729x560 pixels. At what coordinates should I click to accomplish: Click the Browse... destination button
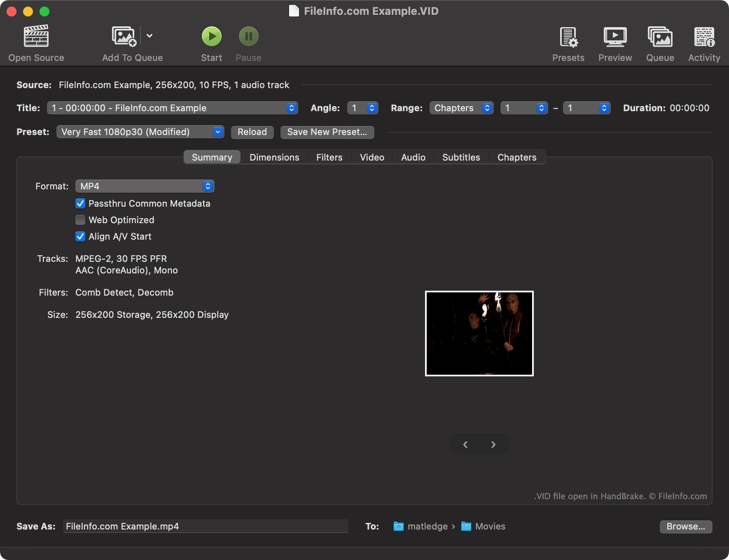(686, 527)
